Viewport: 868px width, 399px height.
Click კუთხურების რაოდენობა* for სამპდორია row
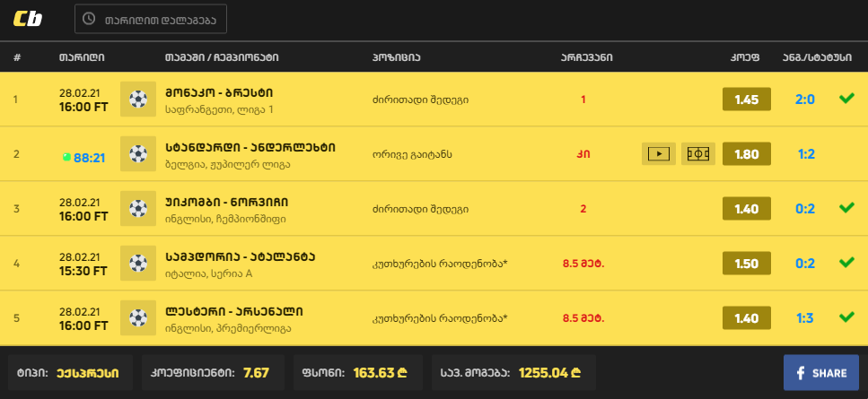(x=440, y=264)
